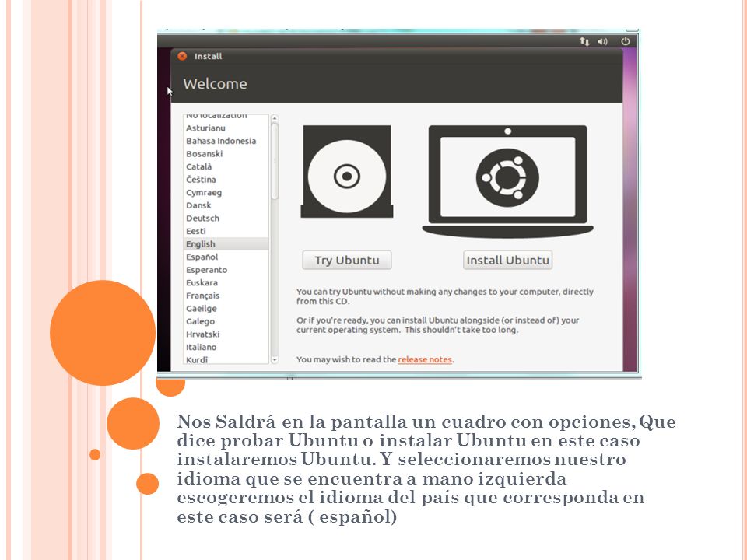The width and height of the screenshot is (747, 560).
Task: Select Italiano language
Action: tap(226, 347)
